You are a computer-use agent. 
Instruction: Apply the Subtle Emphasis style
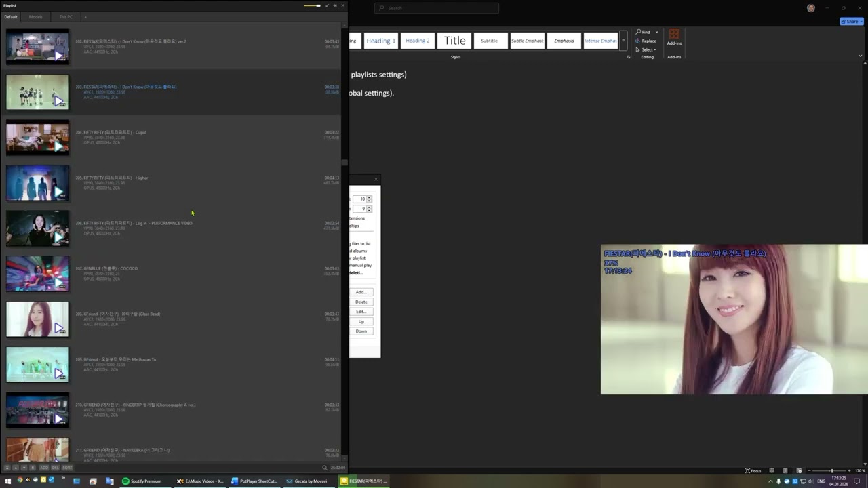coord(527,41)
